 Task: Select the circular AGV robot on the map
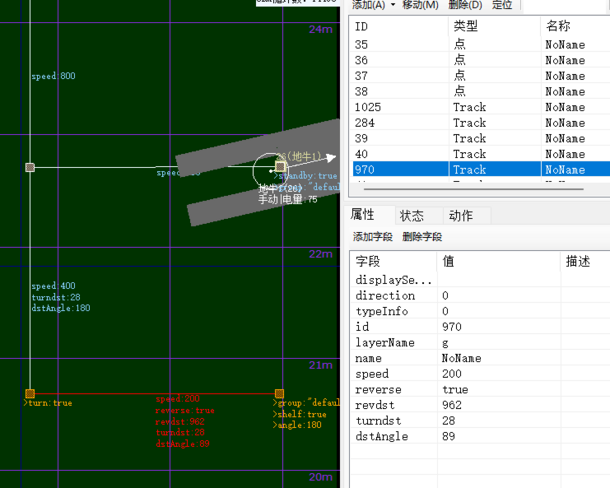269,170
